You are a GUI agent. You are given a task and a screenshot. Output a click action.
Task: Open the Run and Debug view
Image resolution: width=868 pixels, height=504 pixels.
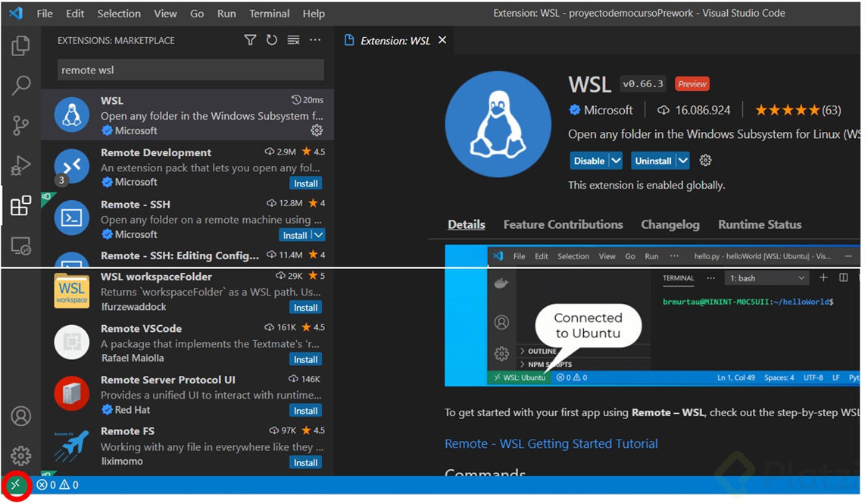pyautogui.click(x=20, y=165)
